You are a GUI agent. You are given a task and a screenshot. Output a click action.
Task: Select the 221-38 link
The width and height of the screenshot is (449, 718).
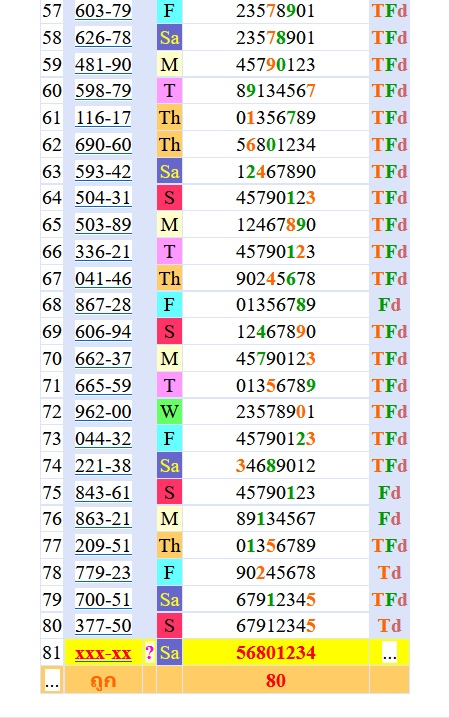coord(103,466)
